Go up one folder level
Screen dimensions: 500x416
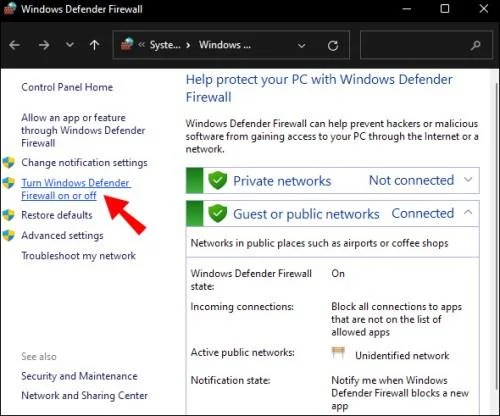click(x=94, y=45)
